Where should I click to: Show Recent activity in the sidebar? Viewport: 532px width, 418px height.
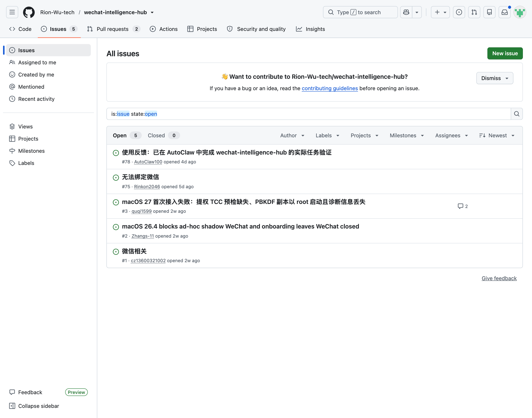tap(48, 99)
